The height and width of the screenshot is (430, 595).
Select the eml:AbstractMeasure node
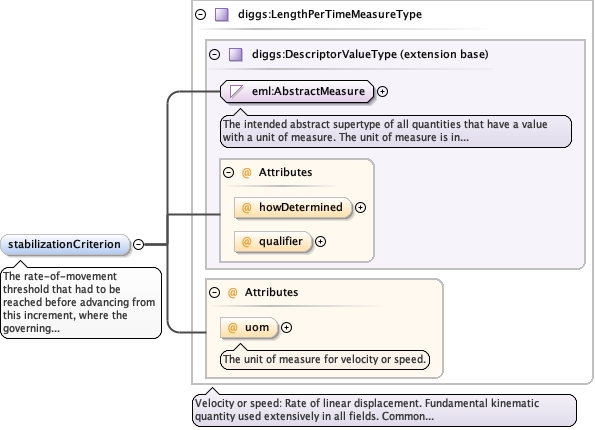pos(297,91)
